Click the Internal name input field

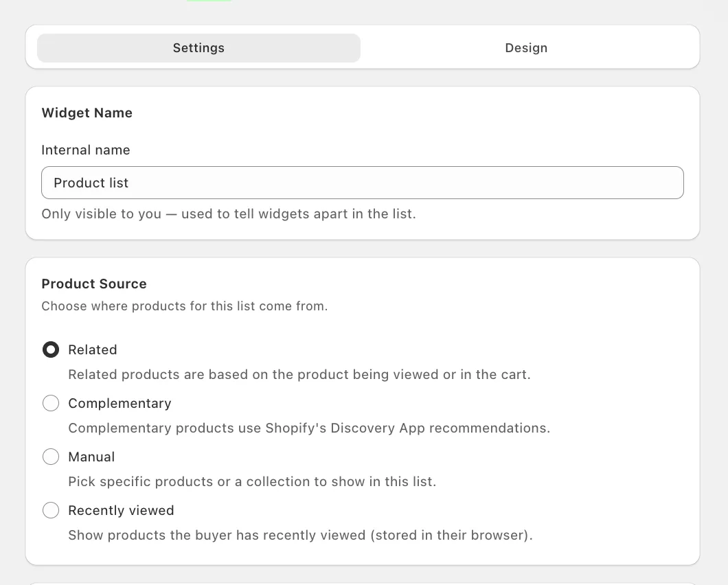pyautogui.click(x=362, y=183)
